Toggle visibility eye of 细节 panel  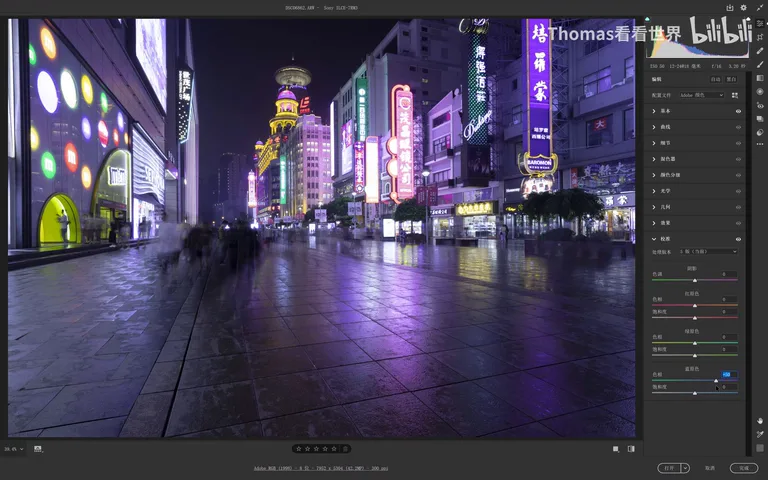pos(738,143)
